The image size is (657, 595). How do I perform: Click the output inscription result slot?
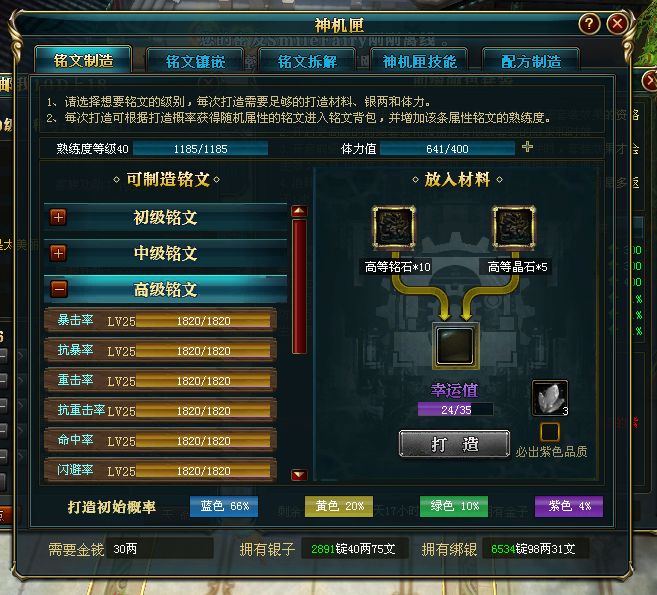coord(455,346)
